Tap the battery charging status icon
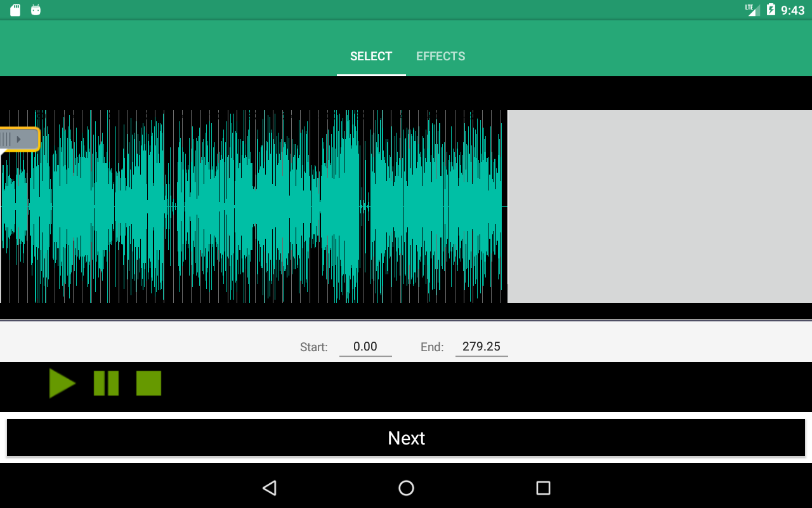This screenshot has height=508, width=812. (x=771, y=10)
